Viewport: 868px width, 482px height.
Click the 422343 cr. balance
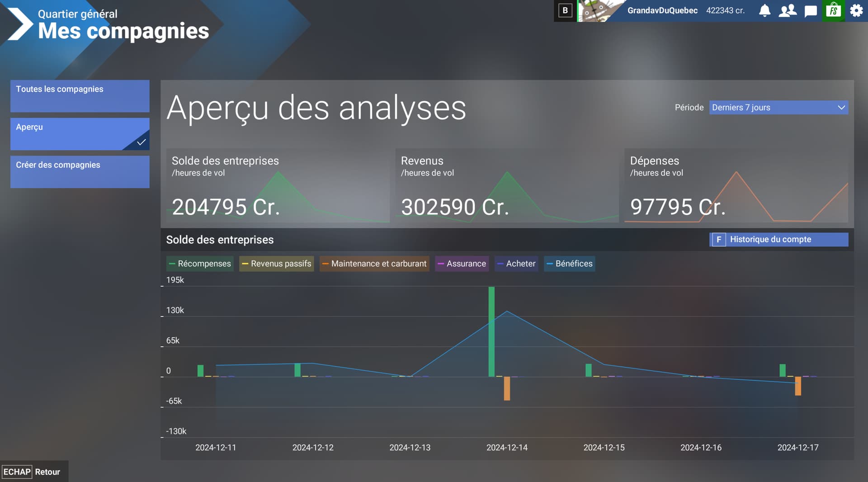[x=725, y=10]
